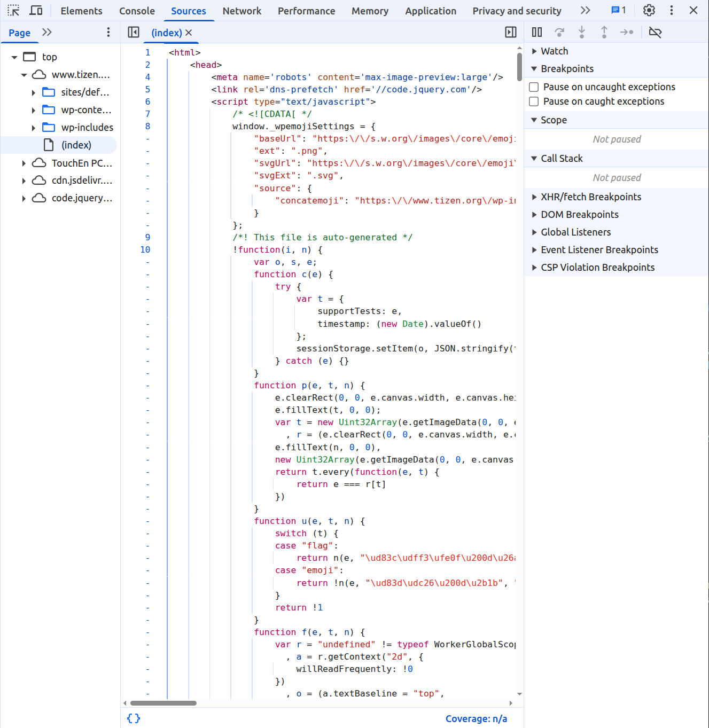
Task: Open the Console tab
Action: point(137,11)
